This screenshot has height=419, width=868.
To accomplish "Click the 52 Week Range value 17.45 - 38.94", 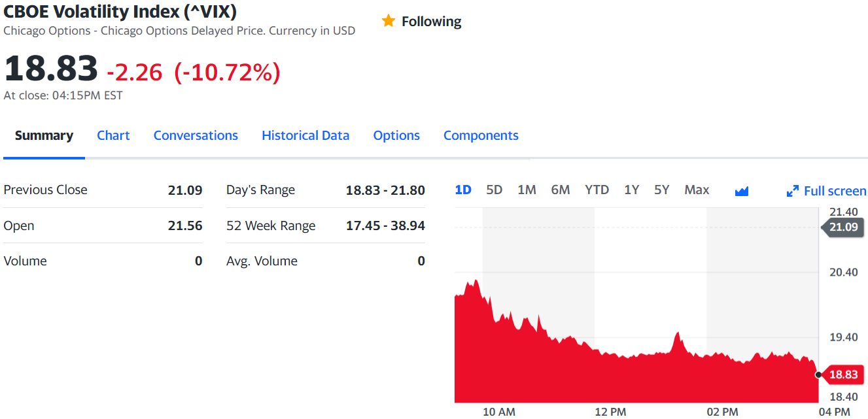I will tap(385, 226).
